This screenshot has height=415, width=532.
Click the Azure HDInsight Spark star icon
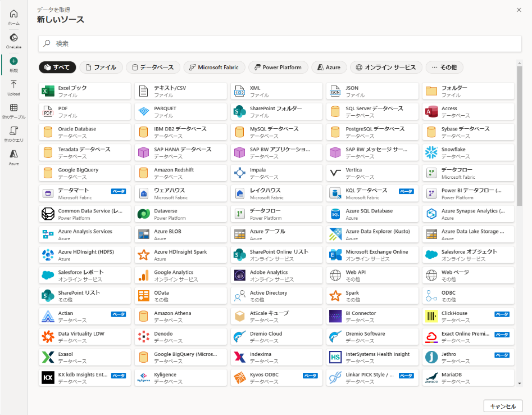[144, 255]
